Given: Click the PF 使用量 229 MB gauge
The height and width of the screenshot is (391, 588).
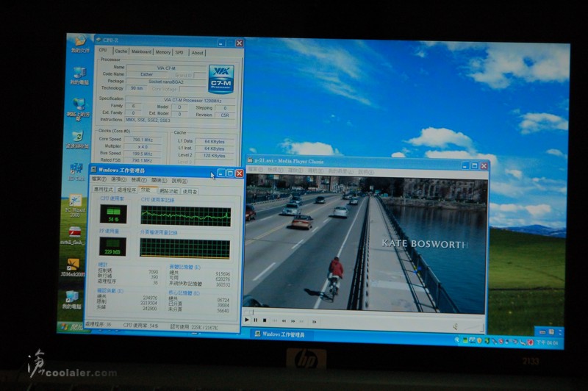Looking at the screenshot, I should click(x=112, y=246).
